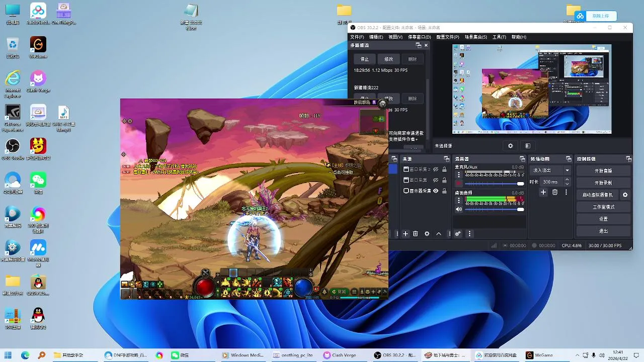Select 显示器采集 source row

pyautogui.click(x=425, y=191)
